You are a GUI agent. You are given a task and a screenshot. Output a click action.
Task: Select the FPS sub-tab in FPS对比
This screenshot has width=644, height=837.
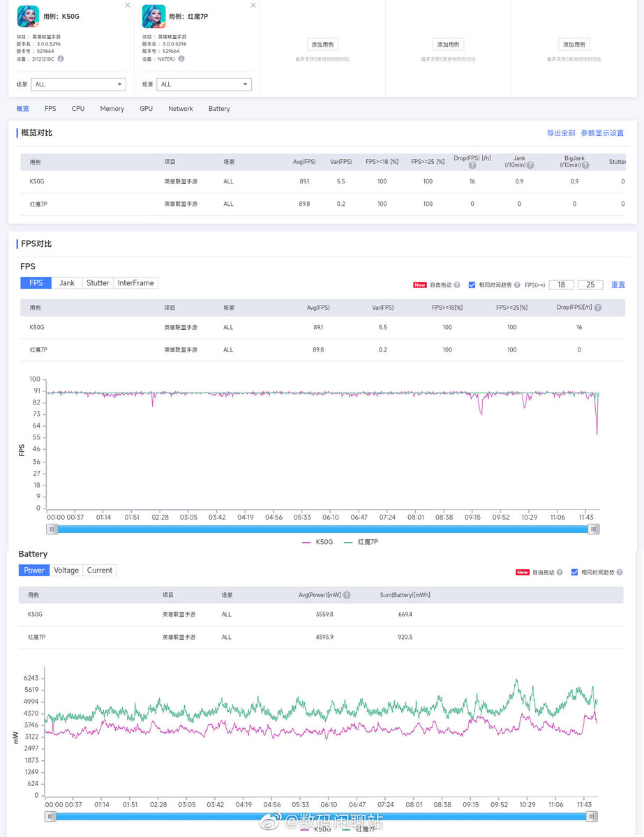click(36, 283)
